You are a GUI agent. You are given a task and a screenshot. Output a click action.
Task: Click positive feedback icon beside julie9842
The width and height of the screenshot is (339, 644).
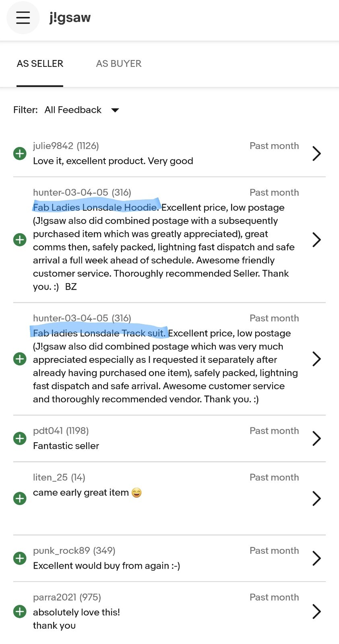pos(20,153)
